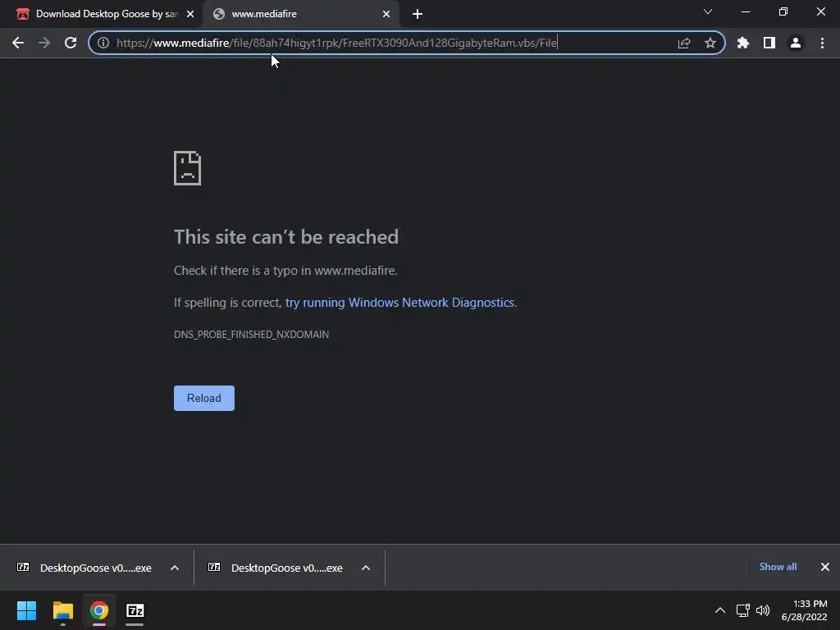Open Chrome's three-dot menu
840x630 pixels.
pyautogui.click(x=822, y=43)
